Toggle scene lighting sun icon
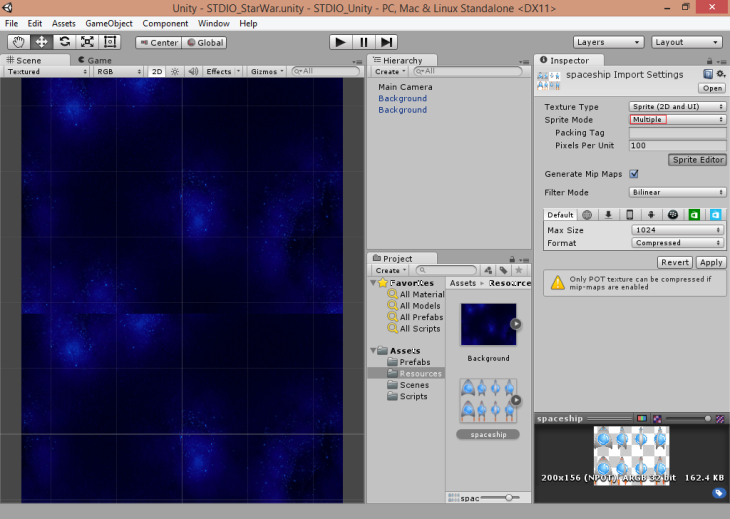 tap(175, 71)
